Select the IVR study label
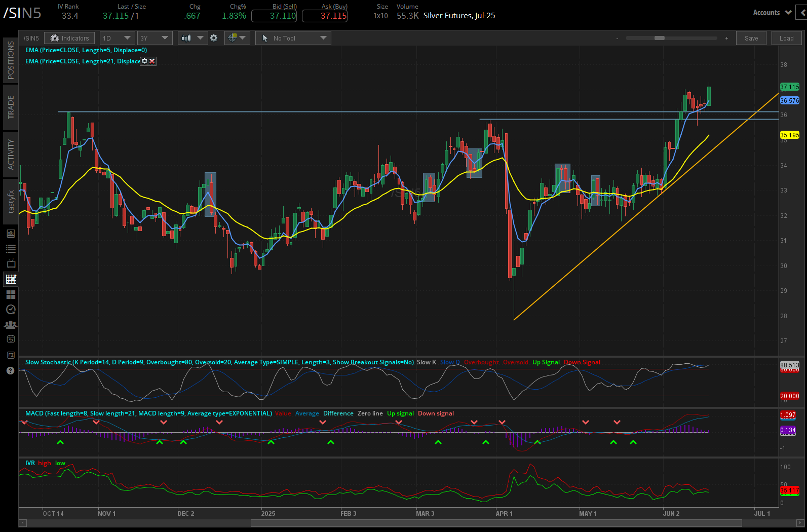This screenshot has width=807, height=532. (x=30, y=463)
